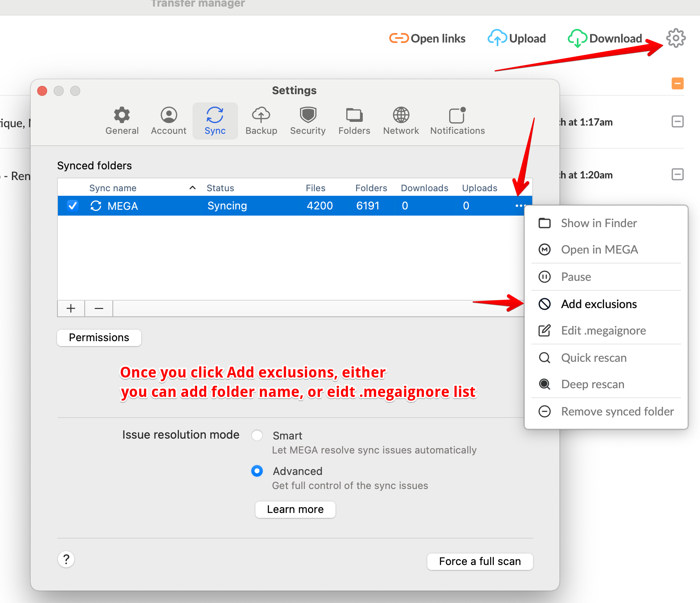Switch to the Security settings pane
Viewport: 700px width, 603px height.
pos(307,121)
